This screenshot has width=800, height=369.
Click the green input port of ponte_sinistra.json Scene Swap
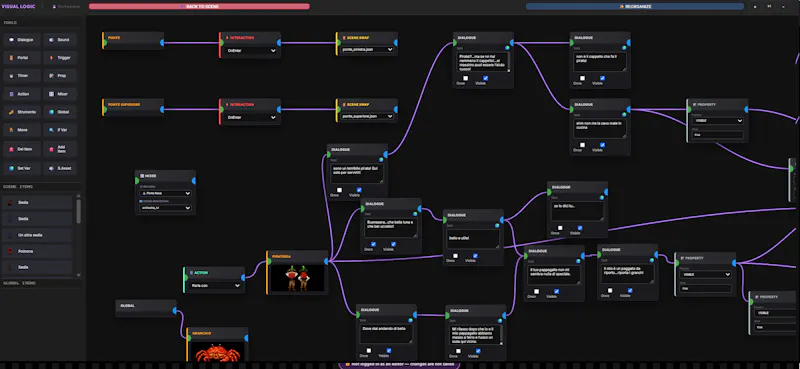click(338, 43)
